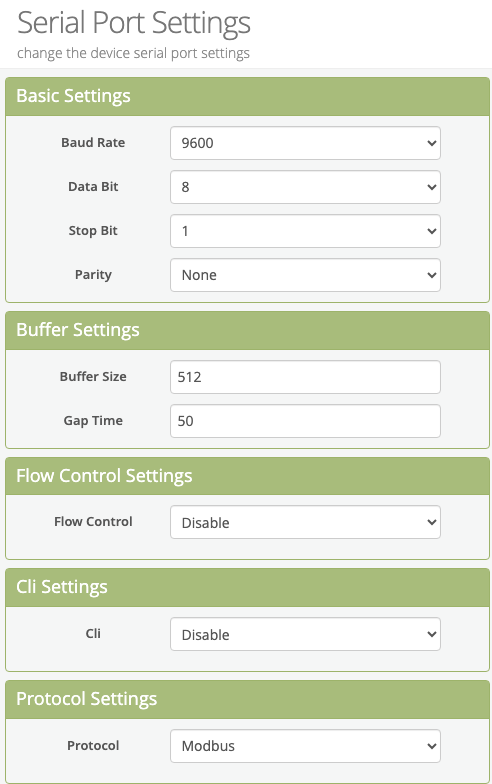Image resolution: width=492 pixels, height=784 pixels.
Task: Open the Data Bit dropdown
Action: point(305,187)
